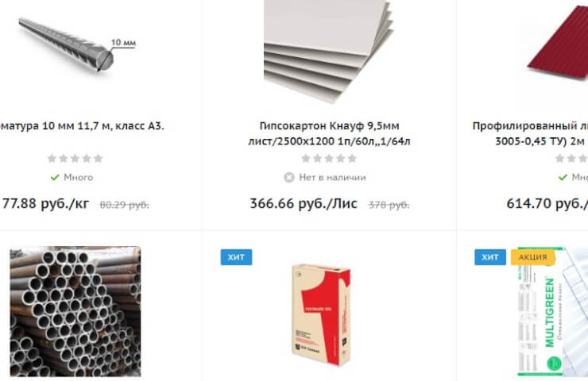Rate the gypsum board three stars
The width and height of the screenshot is (588, 381).
click(x=329, y=159)
